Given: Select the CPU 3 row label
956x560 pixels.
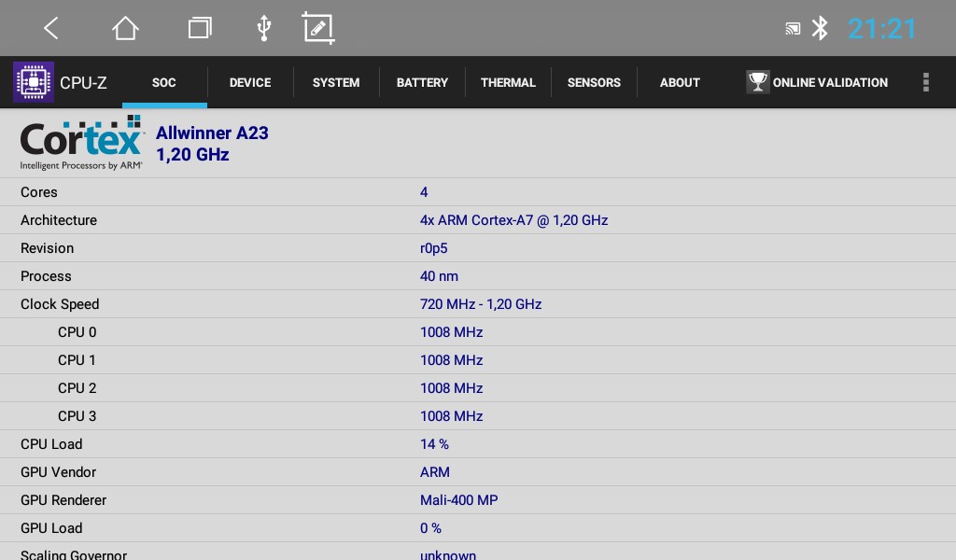Looking at the screenshot, I should click(77, 416).
